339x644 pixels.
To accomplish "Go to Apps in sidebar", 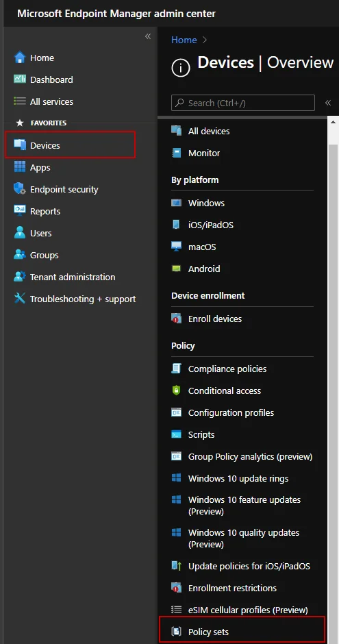I will point(40,168).
